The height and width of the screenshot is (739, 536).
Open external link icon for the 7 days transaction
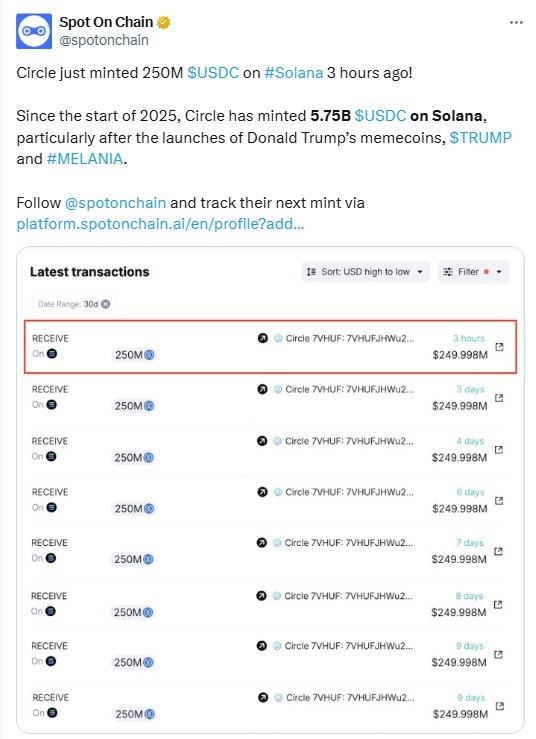click(498, 551)
